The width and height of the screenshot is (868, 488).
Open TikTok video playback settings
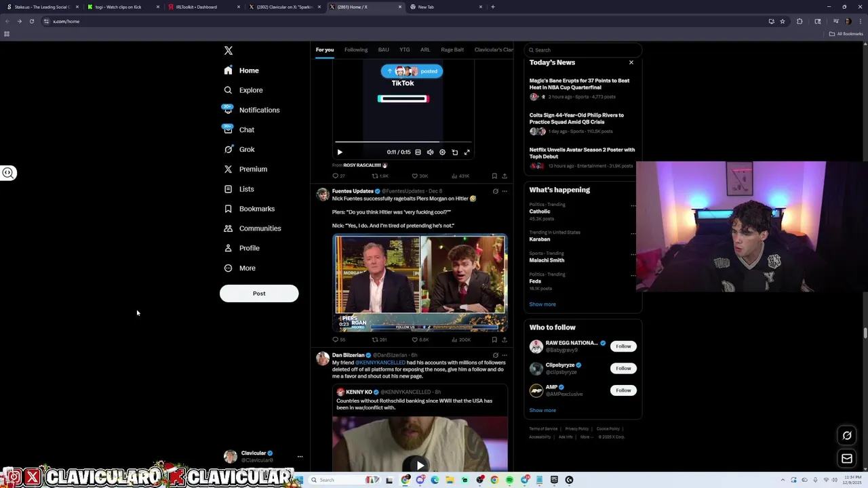[x=442, y=152]
